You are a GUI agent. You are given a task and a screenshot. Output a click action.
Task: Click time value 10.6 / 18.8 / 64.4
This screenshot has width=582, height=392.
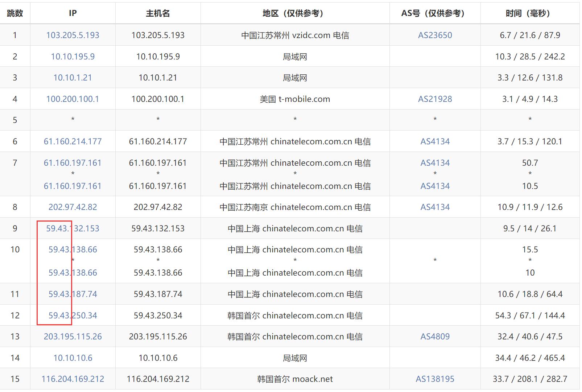(530, 294)
